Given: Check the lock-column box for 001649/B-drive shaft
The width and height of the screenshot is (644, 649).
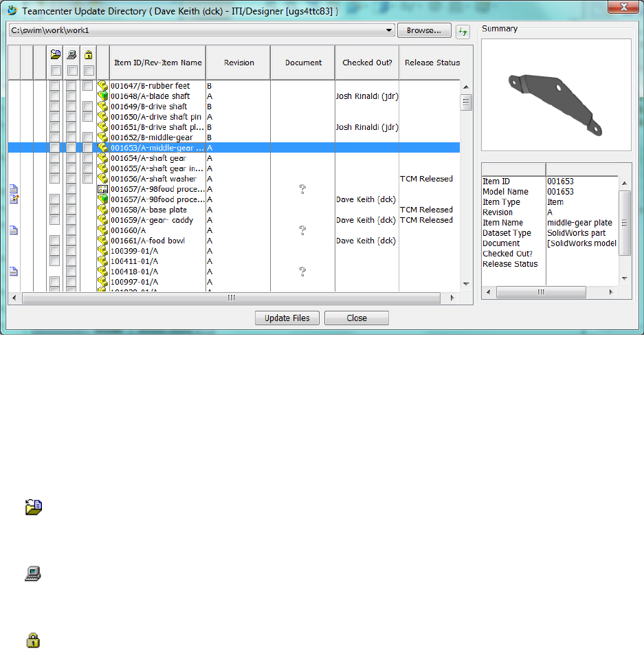Looking at the screenshot, I should point(88,107).
